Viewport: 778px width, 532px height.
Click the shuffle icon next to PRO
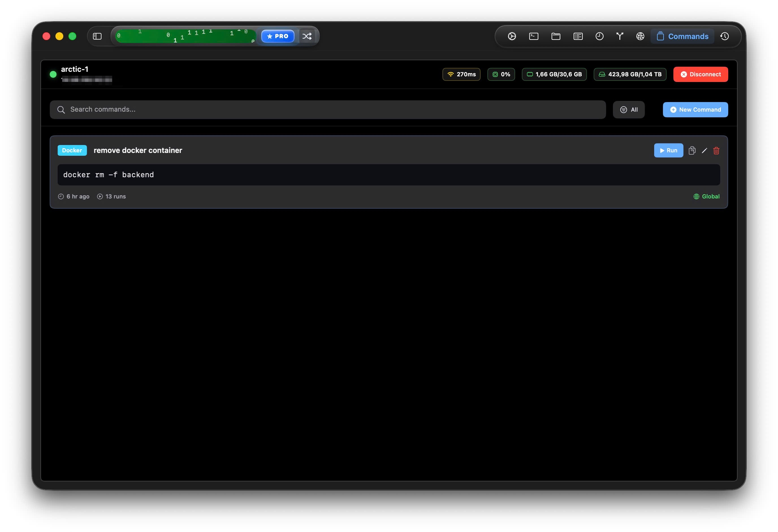pyautogui.click(x=307, y=36)
